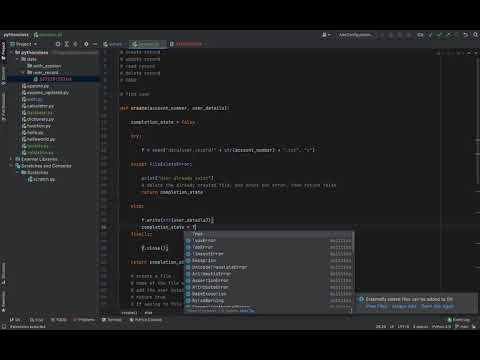480x360 pixels.
Task: Switch to the second (active) editor tab
Action: tap(147, 44)
